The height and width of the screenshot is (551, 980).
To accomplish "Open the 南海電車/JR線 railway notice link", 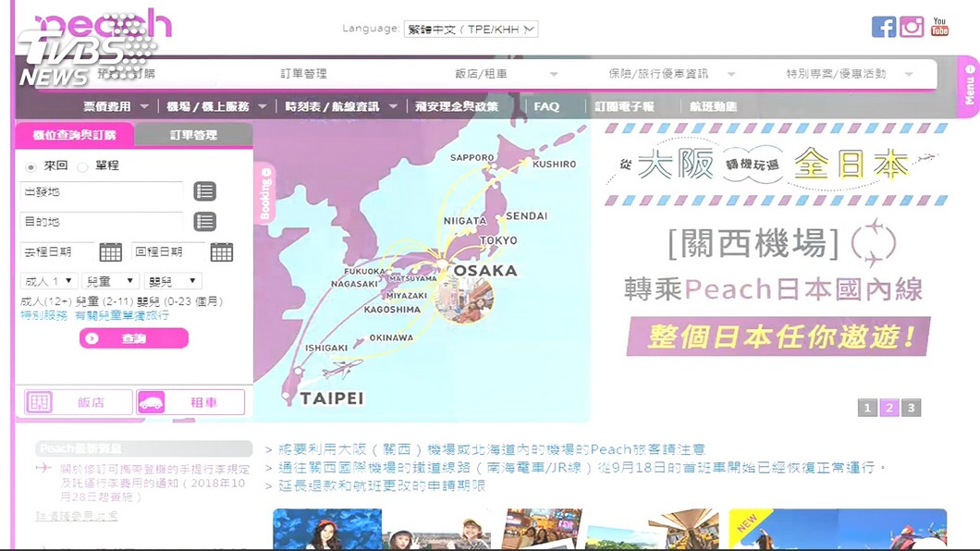I will pos(582,467).
